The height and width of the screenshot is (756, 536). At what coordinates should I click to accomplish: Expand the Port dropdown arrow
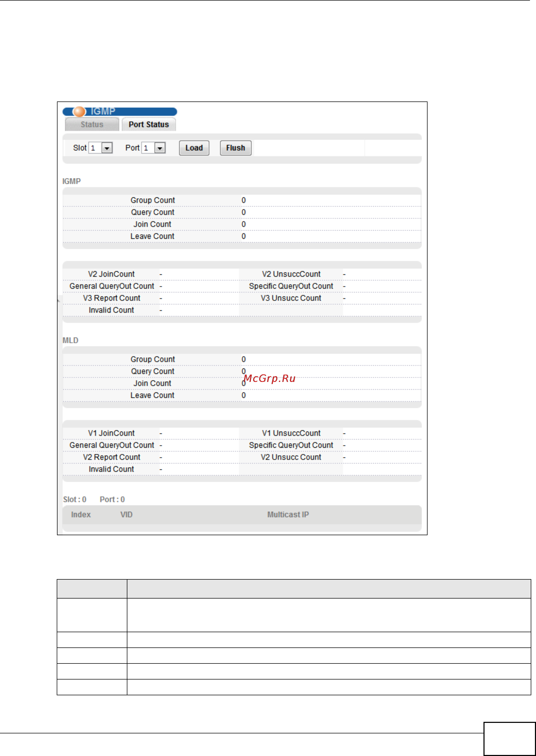tap(160, 148)
